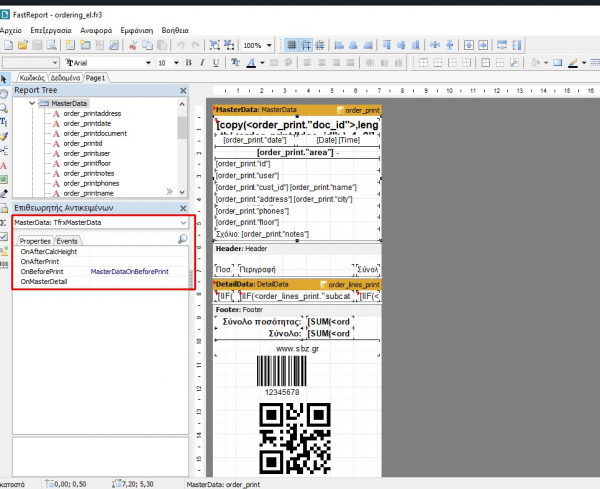Click the New report icon
The image size is (600, 489).
pyautogui.click(x=7, y=46)
